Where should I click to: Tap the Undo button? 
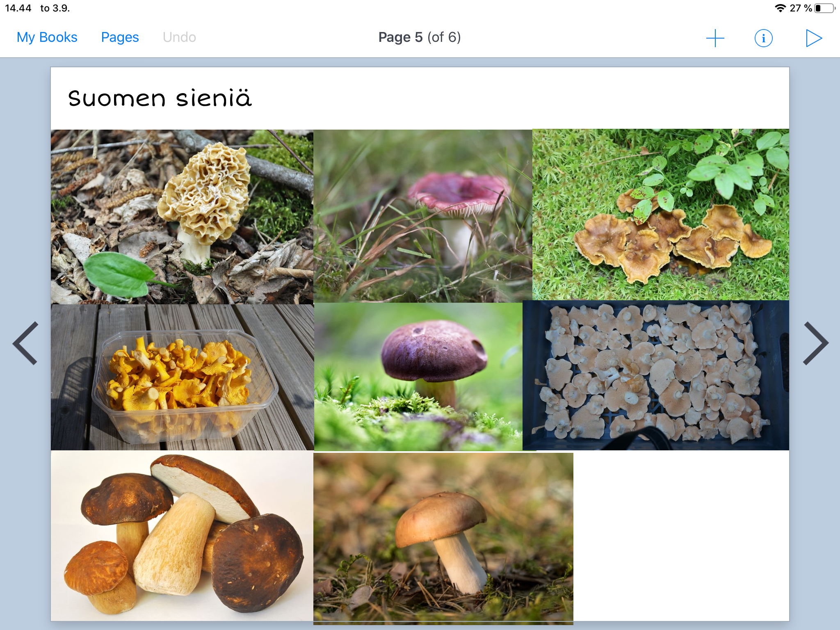point(179,37)
